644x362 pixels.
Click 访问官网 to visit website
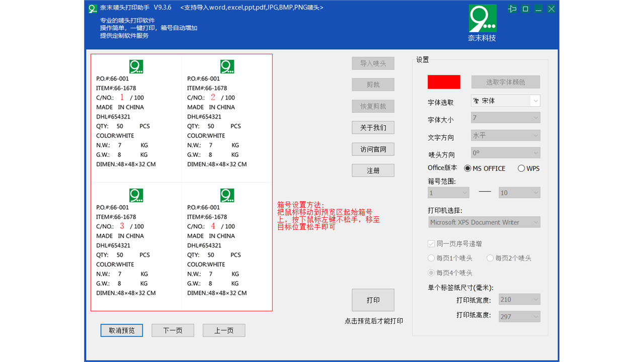pyautogui.click(x=373, y=149)
